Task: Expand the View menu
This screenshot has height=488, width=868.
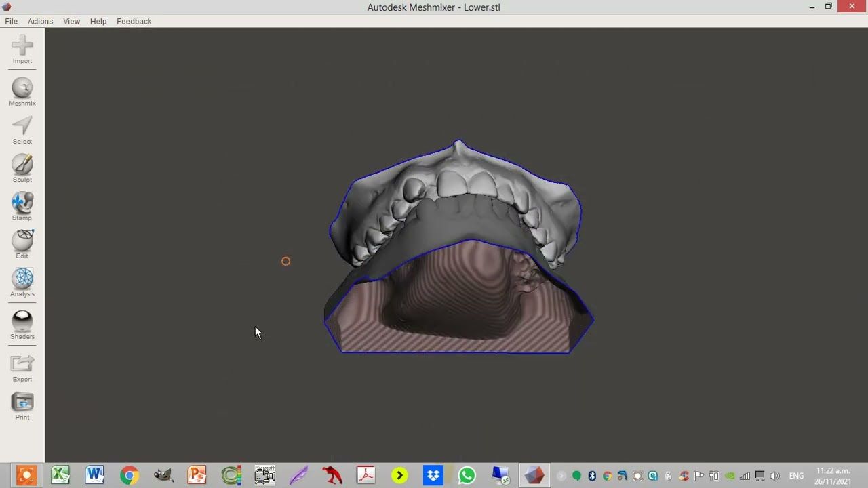Action: [x=71, y=21]
